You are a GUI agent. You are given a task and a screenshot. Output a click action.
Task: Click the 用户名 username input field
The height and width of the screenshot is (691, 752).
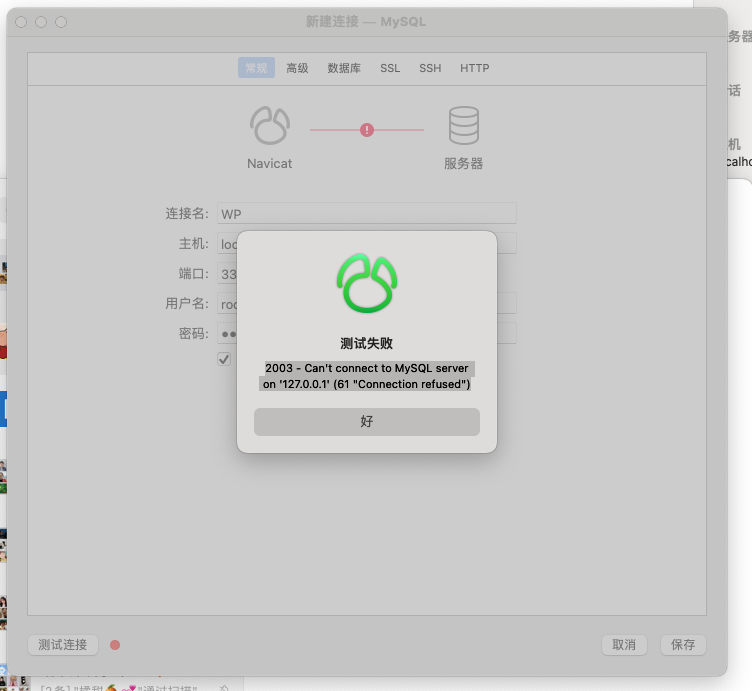(x=366, y=304)
